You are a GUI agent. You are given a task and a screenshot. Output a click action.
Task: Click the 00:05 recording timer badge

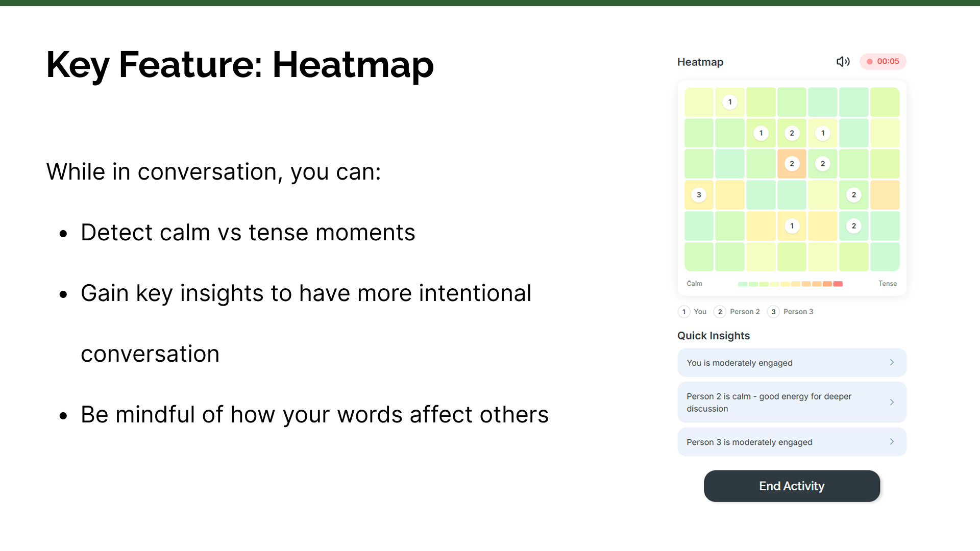(883, 61)
